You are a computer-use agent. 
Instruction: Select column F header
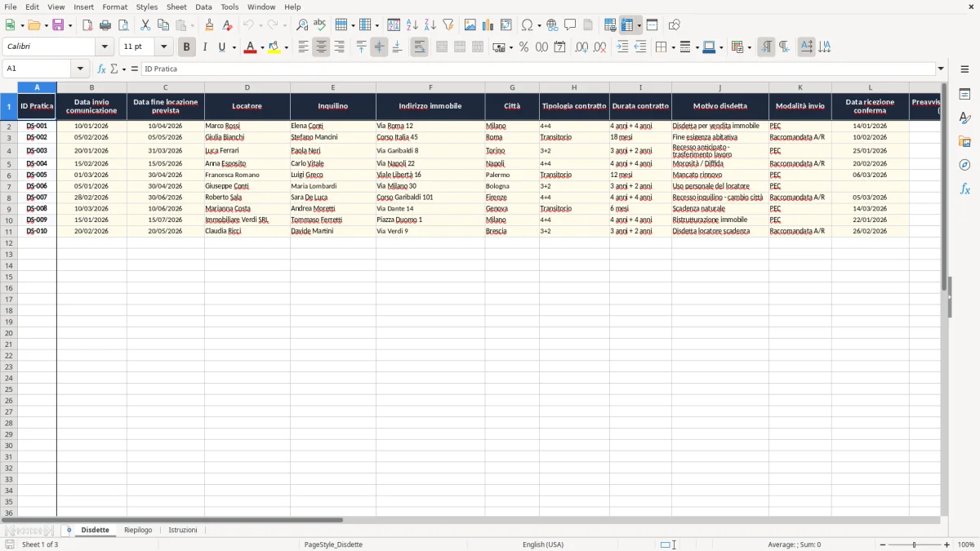pyautogui.click(x=430, y=87)
